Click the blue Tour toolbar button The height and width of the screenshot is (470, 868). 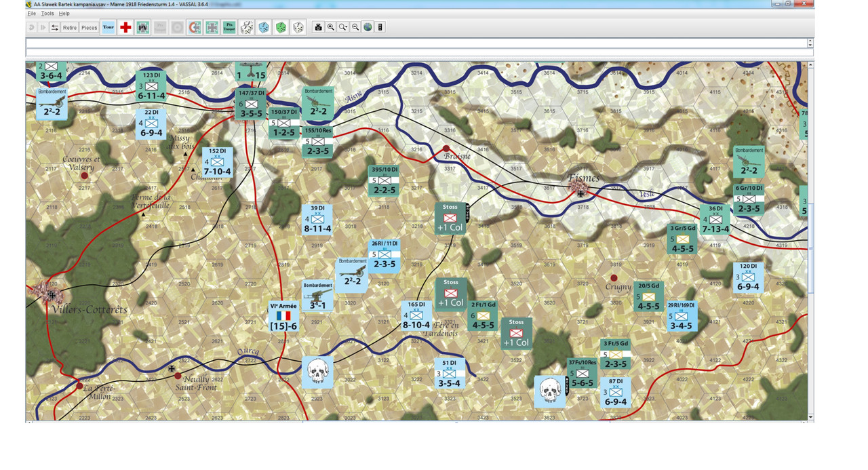point(108,27)
